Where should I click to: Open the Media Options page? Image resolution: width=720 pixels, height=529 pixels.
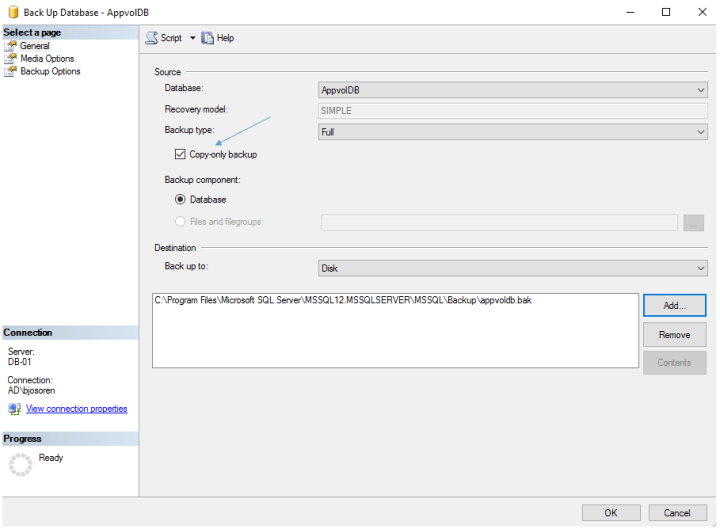click(47, 59)
